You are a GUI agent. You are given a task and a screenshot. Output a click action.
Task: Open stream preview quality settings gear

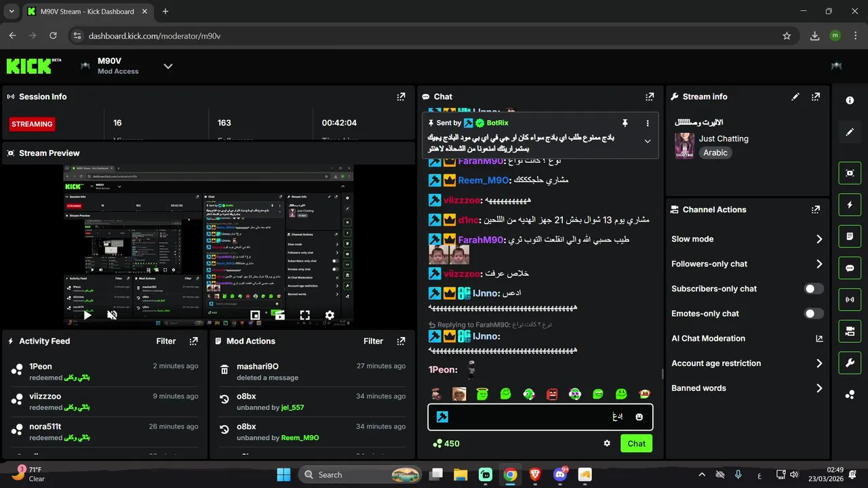[330, 315]
